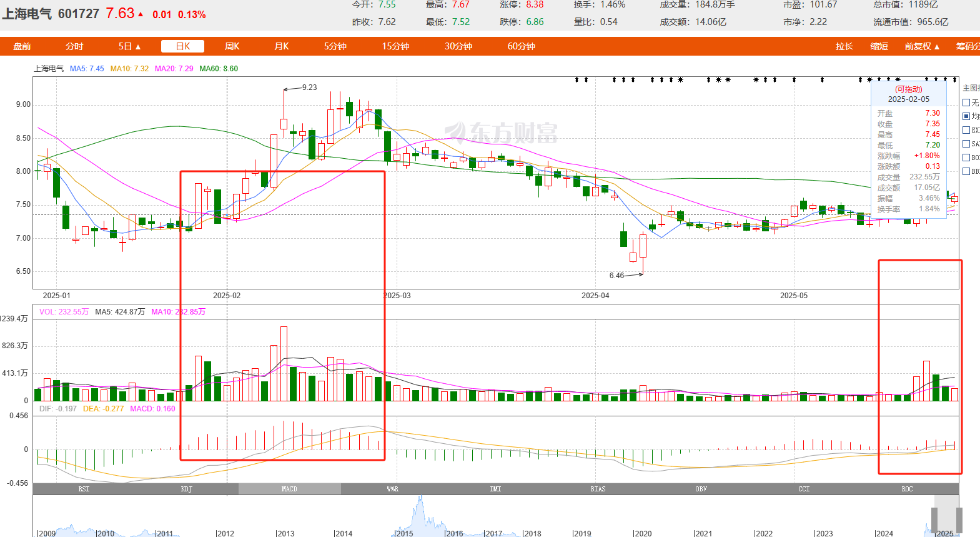The height and width of the screenshot is (537, 980).
Task: Click the 涨跌幅 +1.80% tooltip value
Action: tap(927, 156)
